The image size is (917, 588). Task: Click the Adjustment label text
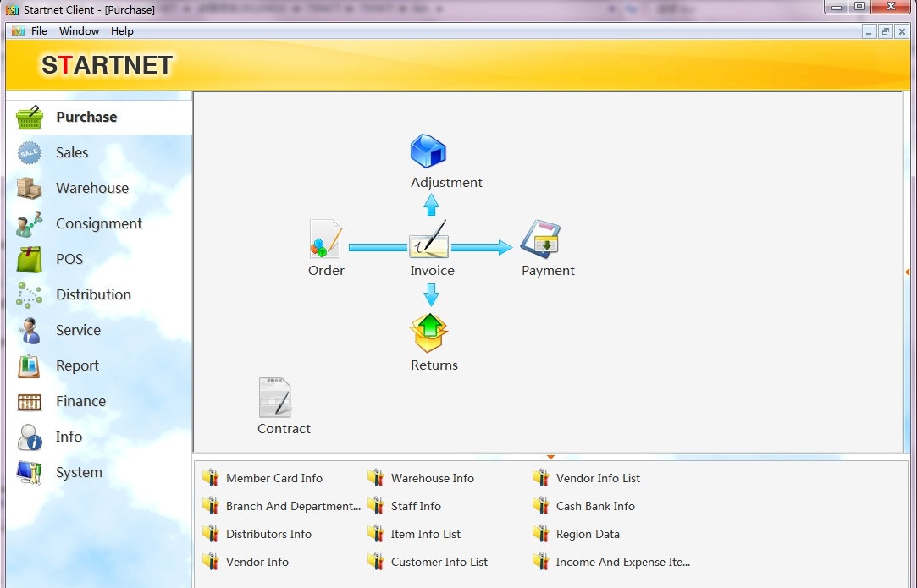coord(446,183)
